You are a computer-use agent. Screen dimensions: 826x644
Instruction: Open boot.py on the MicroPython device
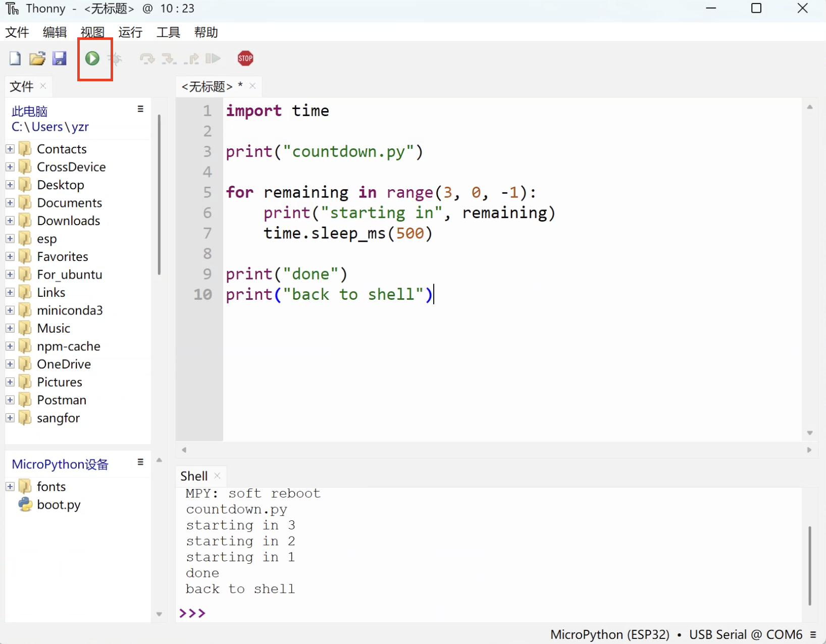point(58,505)
